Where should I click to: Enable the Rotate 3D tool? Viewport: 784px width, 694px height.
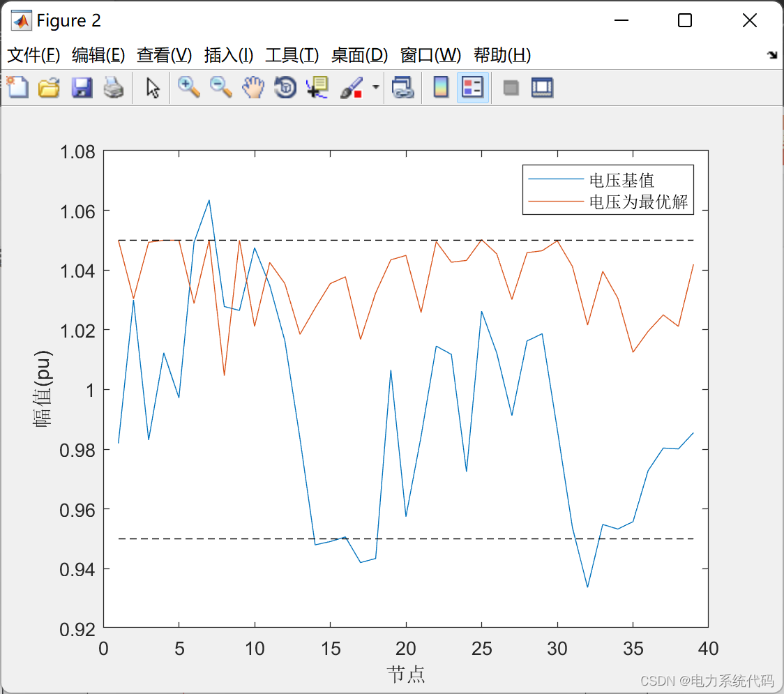285,87
